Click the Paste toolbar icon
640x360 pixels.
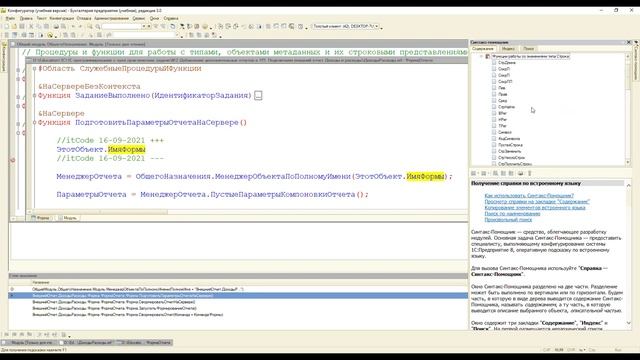[x=46, y=27]
